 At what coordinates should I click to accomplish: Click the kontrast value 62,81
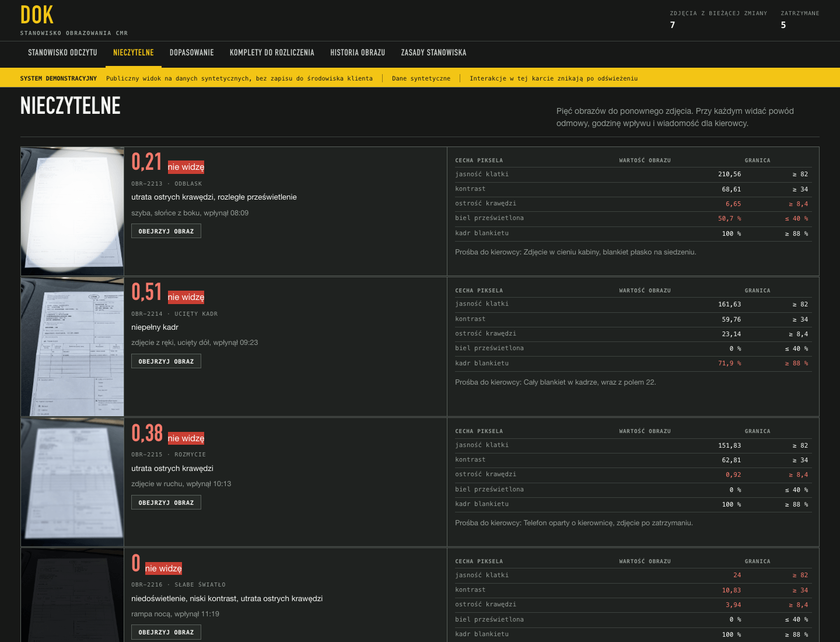coord(731,460)
